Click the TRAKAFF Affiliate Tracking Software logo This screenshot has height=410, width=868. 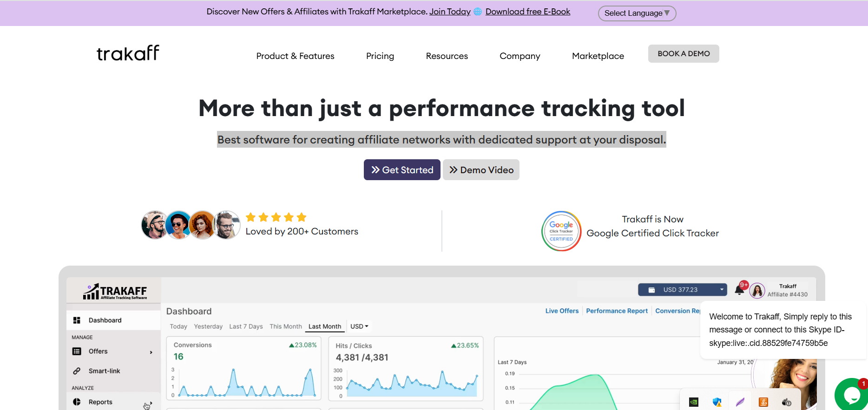click(x=115, y=292)
